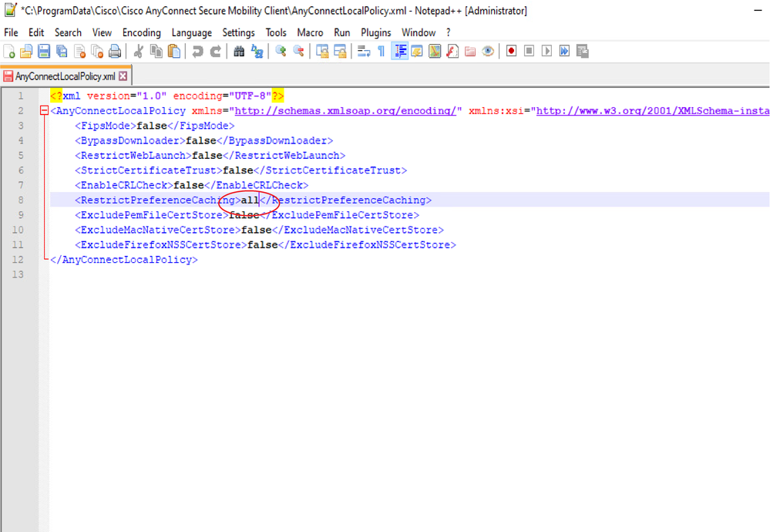Open the View menu

(102, 32)
